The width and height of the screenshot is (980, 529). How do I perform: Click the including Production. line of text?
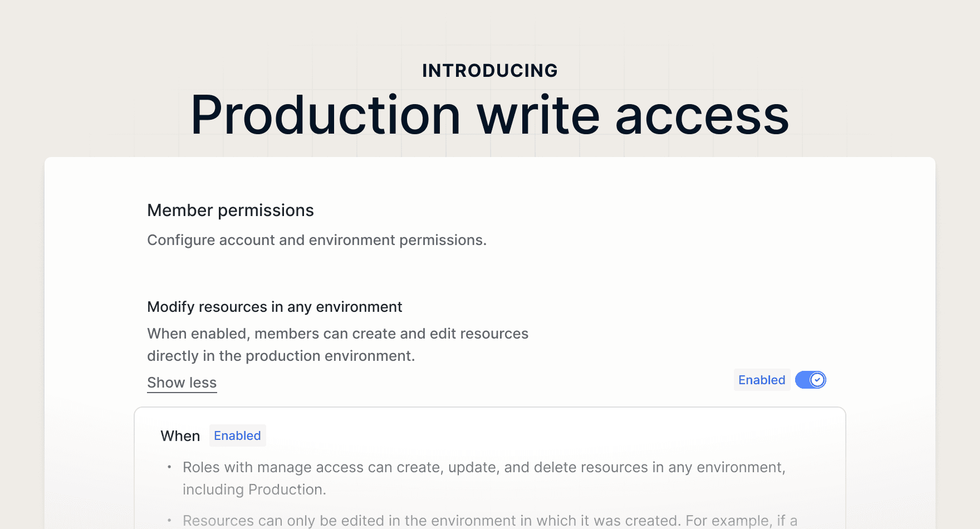(x=254, y=489)
